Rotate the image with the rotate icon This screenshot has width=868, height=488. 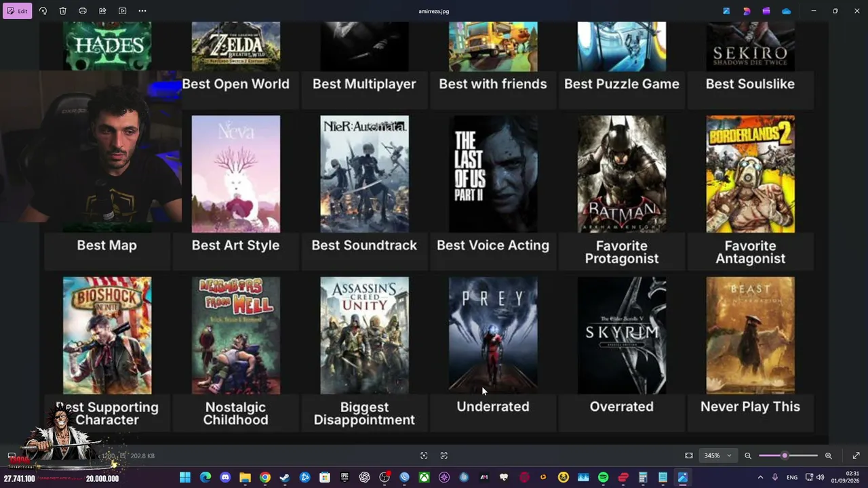(43, 11)
